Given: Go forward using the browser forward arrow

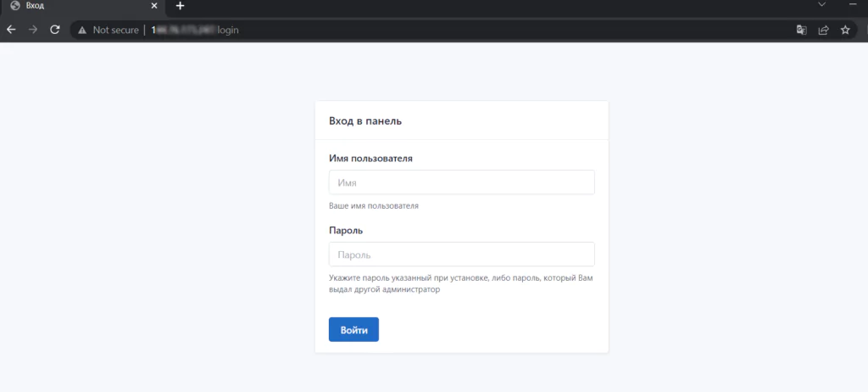Looking at the screenshot, I should 33,30.
